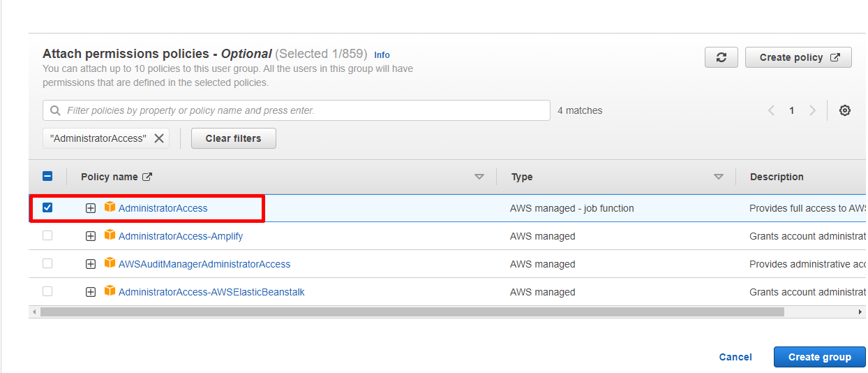The height and width of the screenshot is (373, 868).
Task: Open the table preferences gear icon
Action: point(844,110)
